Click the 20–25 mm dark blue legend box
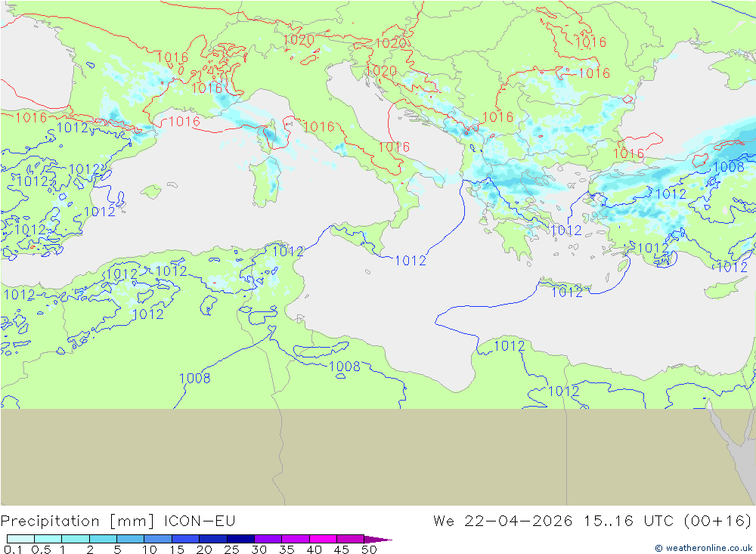 point(213,539)
